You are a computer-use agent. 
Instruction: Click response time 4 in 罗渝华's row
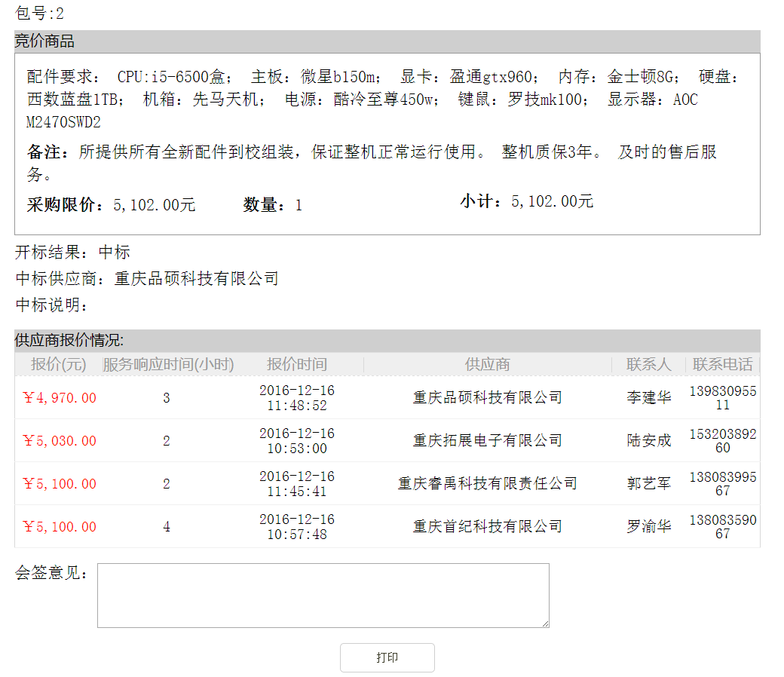[167, 526]
